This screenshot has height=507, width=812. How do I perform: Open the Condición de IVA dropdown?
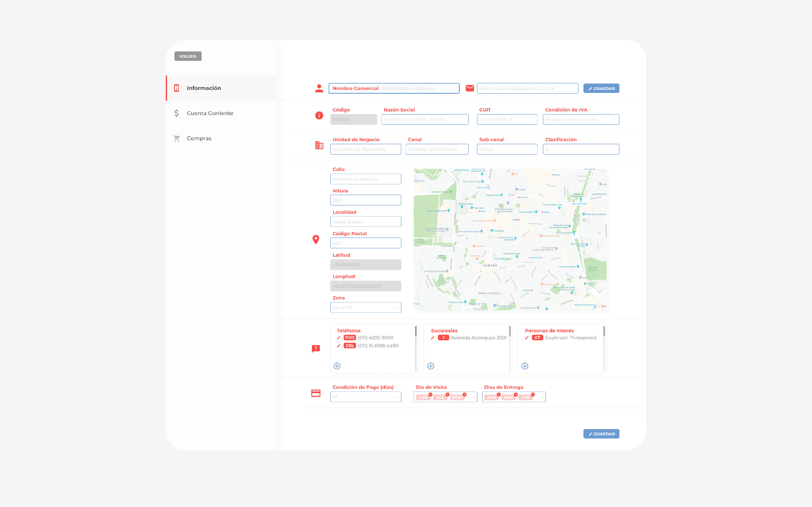click(580, 119)
